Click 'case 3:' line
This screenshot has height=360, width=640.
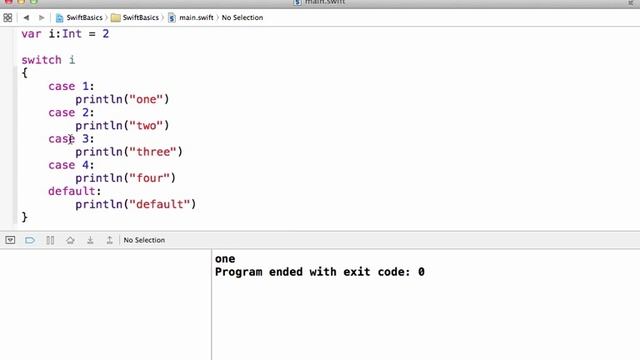point(71,138)
